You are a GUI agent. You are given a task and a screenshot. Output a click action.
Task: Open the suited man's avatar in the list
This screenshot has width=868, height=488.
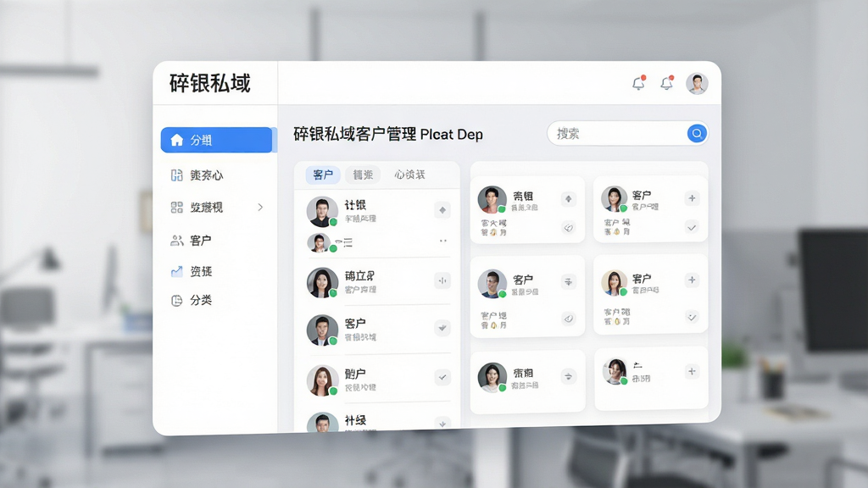pyautogui.click(x=322, y=330)
